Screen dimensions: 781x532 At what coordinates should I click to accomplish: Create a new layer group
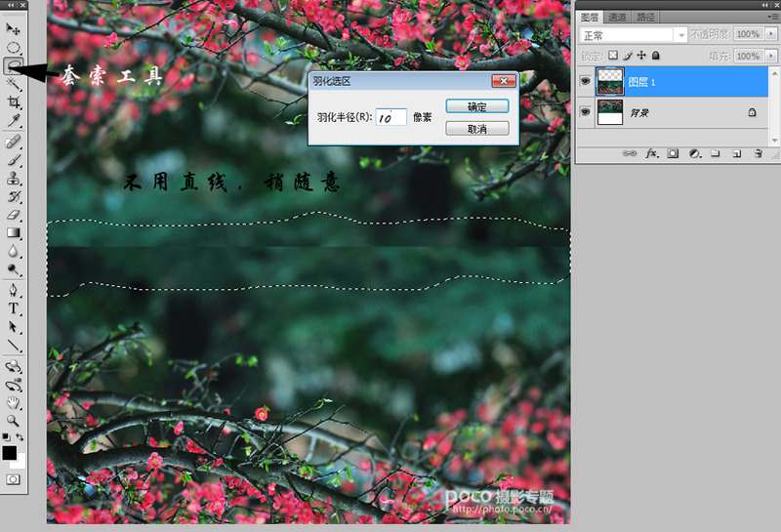click(x=716, y=153)
